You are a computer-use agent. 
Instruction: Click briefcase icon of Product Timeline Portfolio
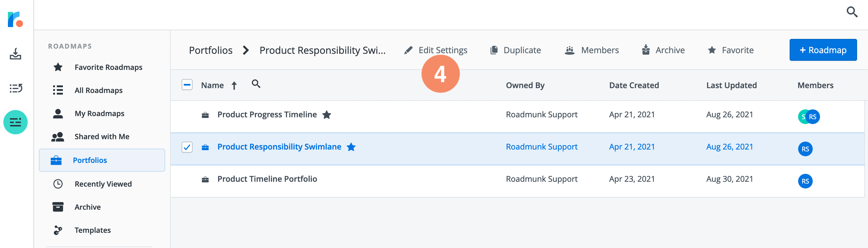(x=205, y=180)
